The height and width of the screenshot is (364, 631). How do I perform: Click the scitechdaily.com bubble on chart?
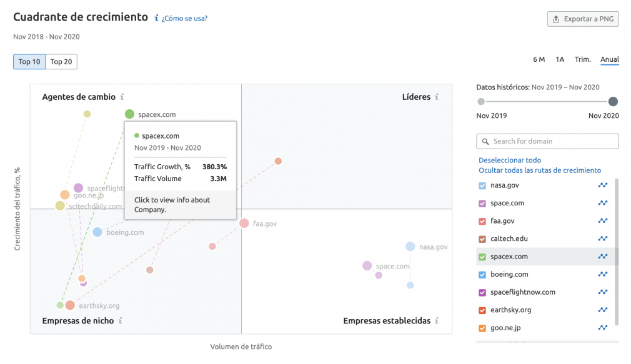click(x=60, y=206)
